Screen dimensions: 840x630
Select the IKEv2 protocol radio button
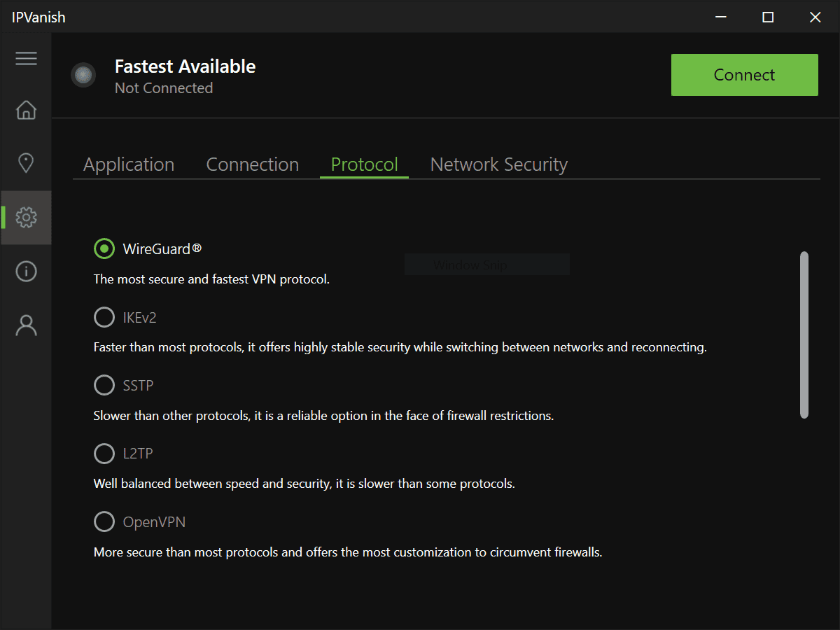point(104,317)
